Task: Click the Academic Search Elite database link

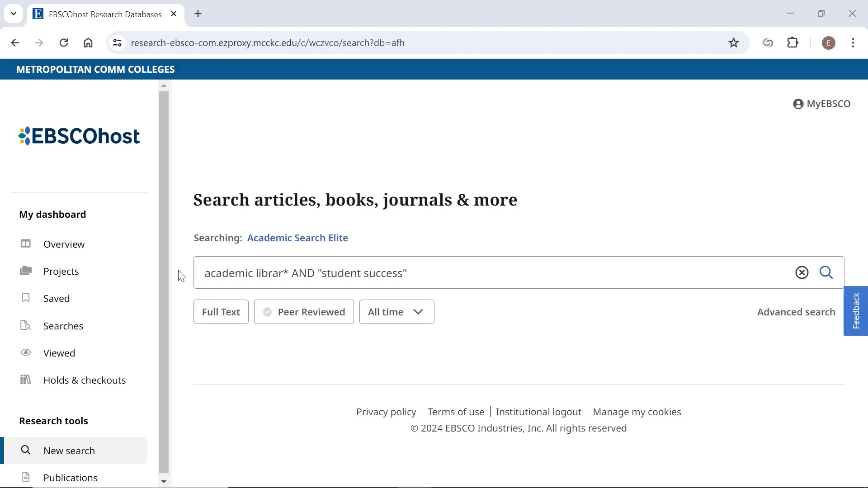Action: click(x=297, y=238)
